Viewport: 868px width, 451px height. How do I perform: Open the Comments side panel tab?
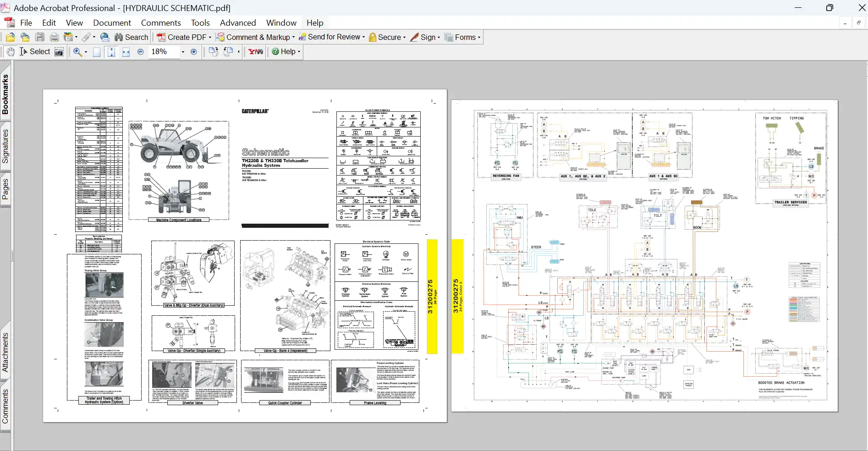click(x=5, y=407)
